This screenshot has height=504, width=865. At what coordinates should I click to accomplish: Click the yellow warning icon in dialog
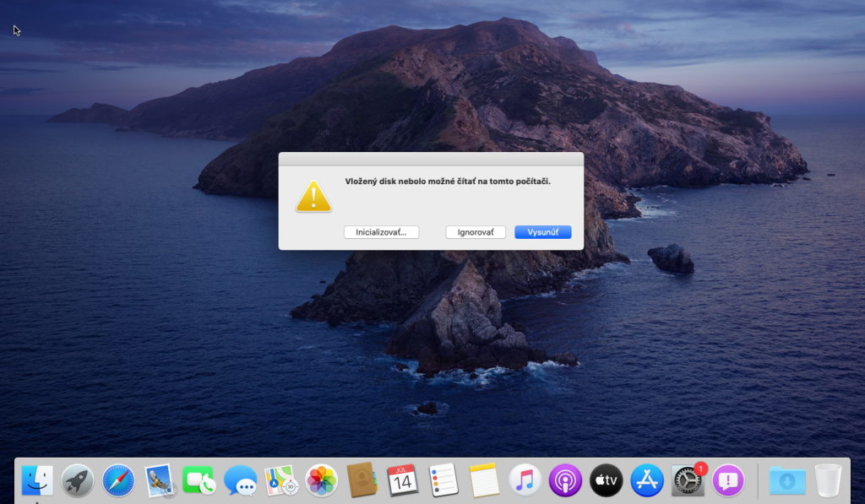(x=313, y=197)
